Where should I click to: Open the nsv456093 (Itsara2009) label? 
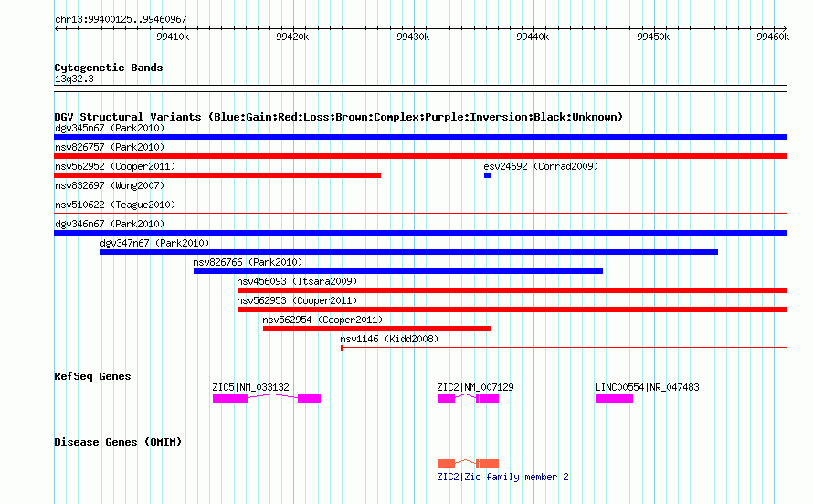click(x=297, y=281)
